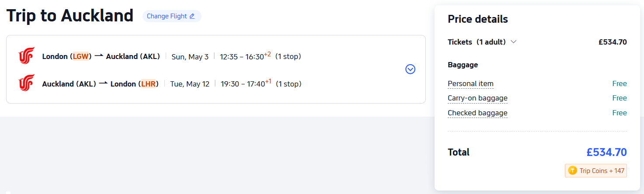Open the Change Flight button
Image resolution: width=644 pixels, height=194 pixels.
171,16
